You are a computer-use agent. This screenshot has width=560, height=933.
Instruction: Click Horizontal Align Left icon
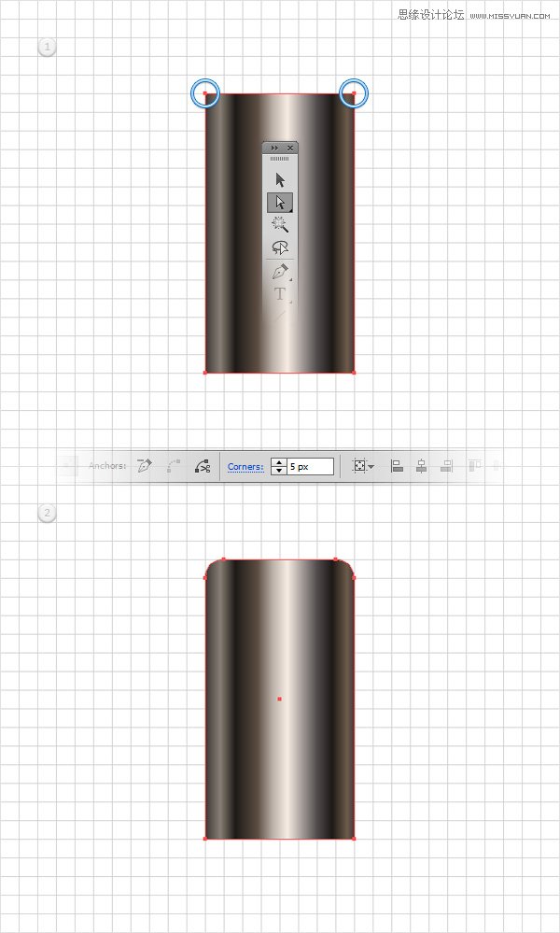[x=397, y=466]
